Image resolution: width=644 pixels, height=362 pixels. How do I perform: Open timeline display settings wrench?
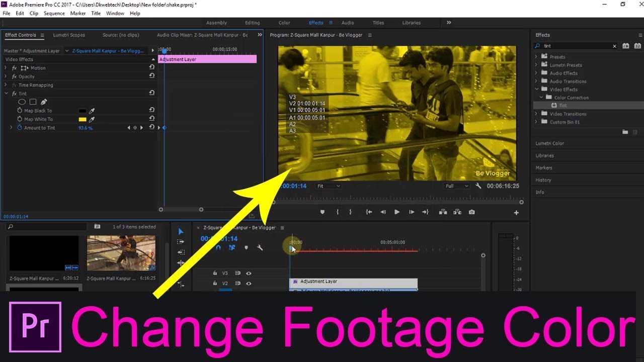(260, 247)
